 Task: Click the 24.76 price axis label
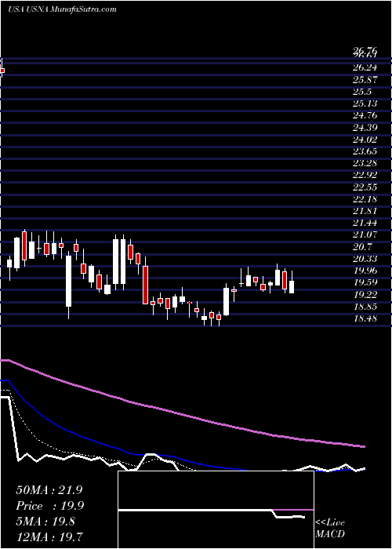click(x=365, y=115)
